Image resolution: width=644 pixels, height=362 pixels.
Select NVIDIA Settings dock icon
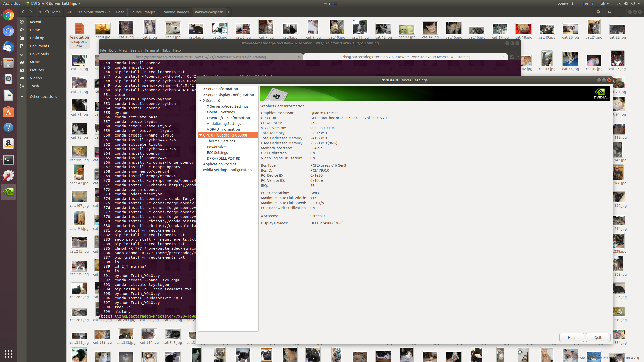coord(8,192)
